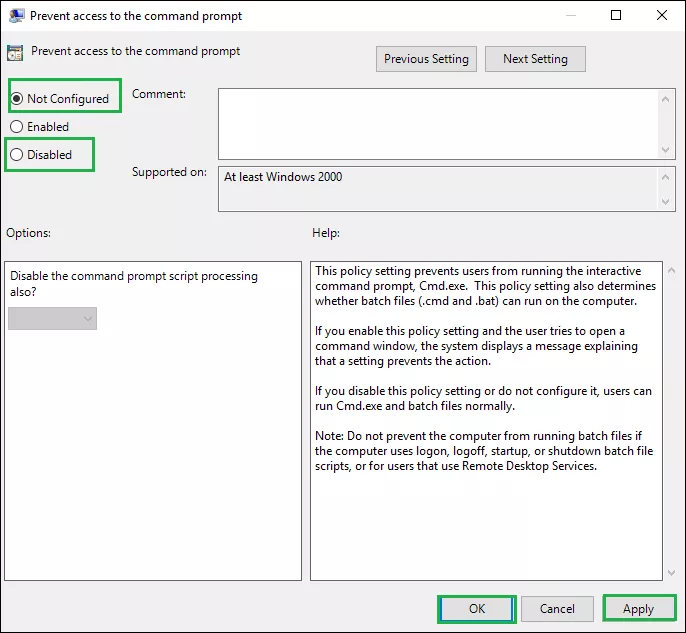Go to Next Setting
686x633 pixels.
[x=535, y=59]
